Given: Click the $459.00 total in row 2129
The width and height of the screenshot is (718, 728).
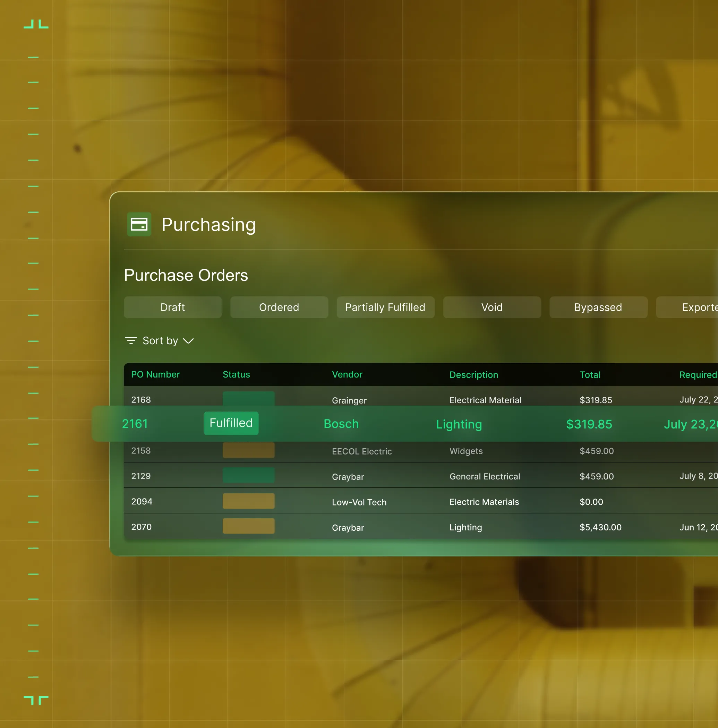Looking at the screenshot, I should pyautogui.click(x=597, y=476).
